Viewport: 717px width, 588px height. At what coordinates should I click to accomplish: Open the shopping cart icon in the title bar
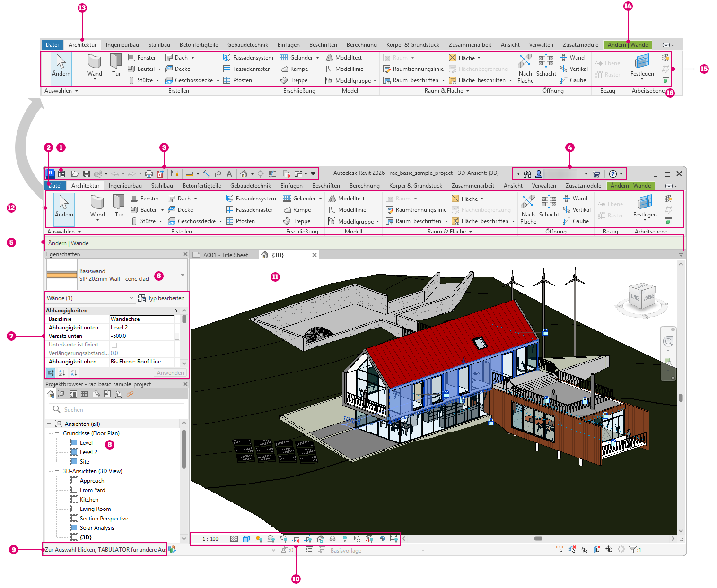point(596,174)
